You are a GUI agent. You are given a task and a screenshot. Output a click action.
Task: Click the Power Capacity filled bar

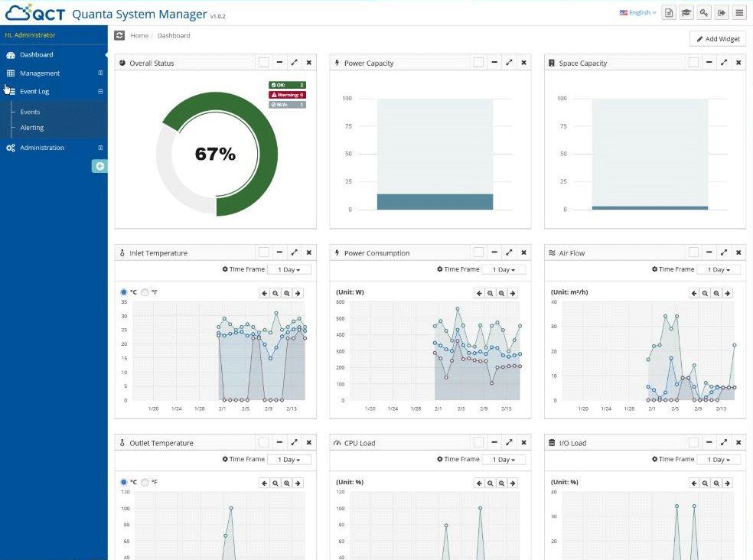click(435, 202)
